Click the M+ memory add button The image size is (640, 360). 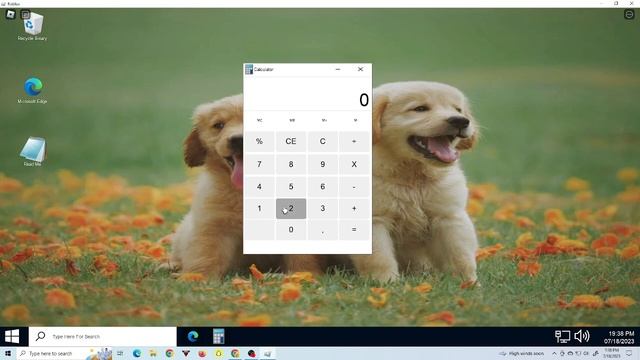[324, 120]
